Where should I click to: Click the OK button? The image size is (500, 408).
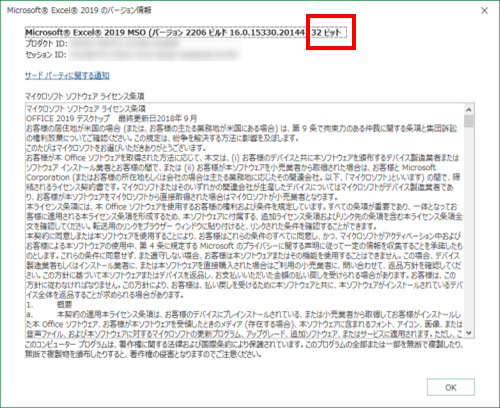tap(451, 387)
